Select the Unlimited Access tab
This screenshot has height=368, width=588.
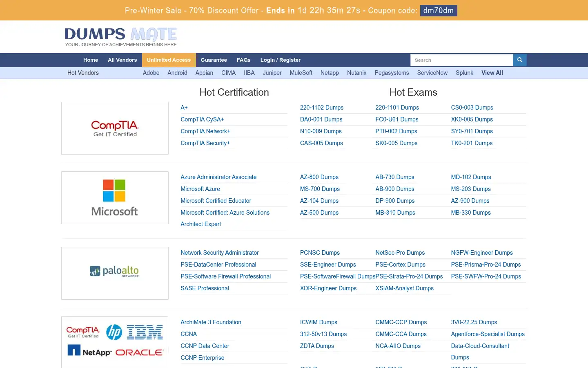(x=169, y=60)
